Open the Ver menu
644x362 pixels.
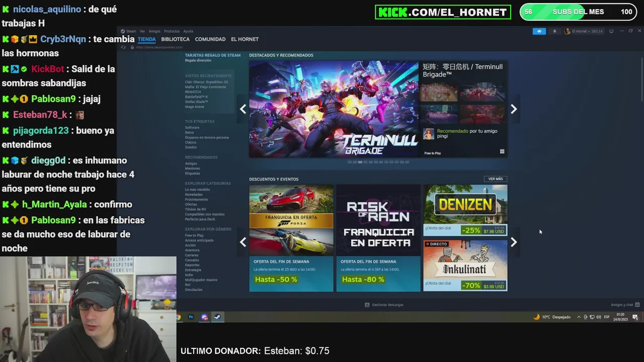point(142,31)
